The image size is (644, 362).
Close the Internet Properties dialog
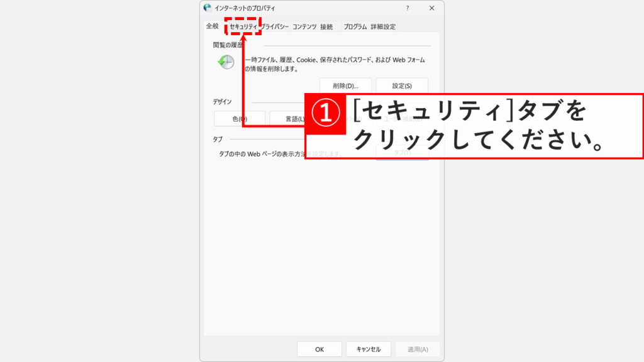click(x=431, y=8)
